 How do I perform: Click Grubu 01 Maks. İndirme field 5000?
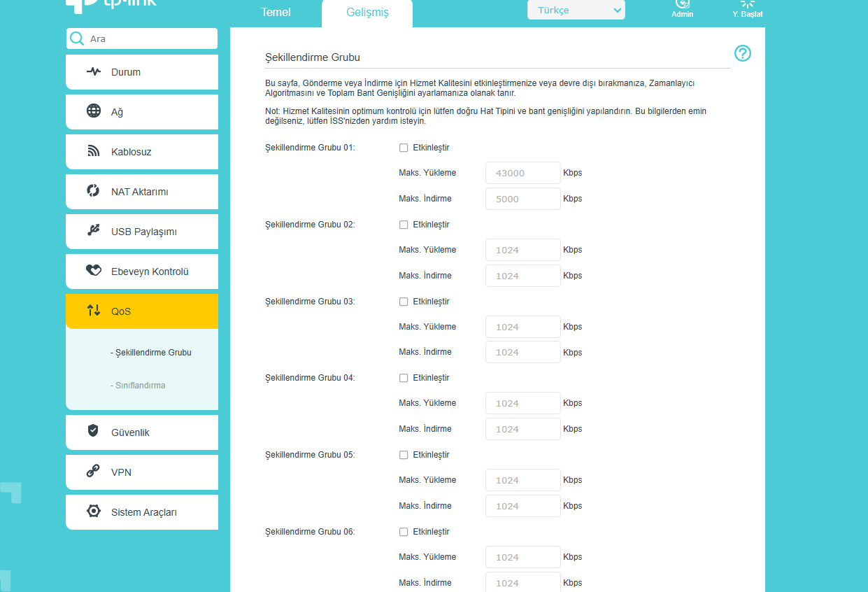coord(523,199)
